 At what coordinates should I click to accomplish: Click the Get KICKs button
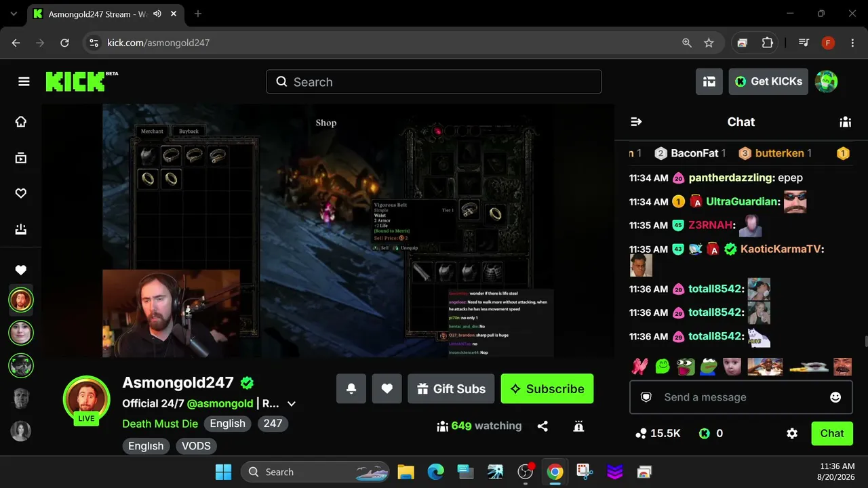click(768, 81)
